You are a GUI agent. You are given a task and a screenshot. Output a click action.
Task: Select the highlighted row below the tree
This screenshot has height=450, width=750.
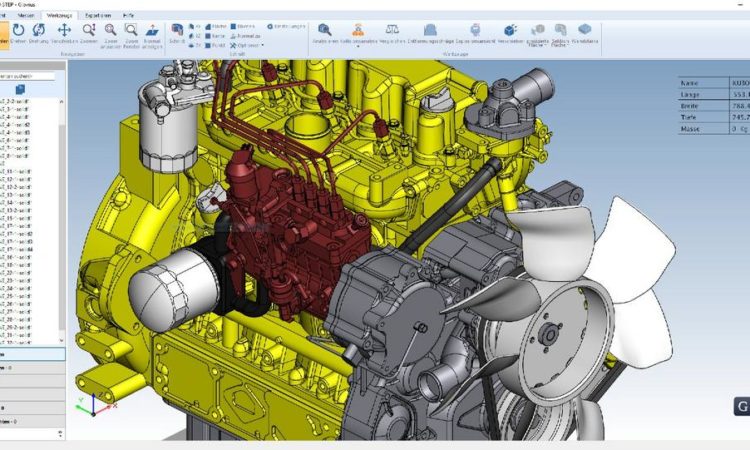point(33,354)
